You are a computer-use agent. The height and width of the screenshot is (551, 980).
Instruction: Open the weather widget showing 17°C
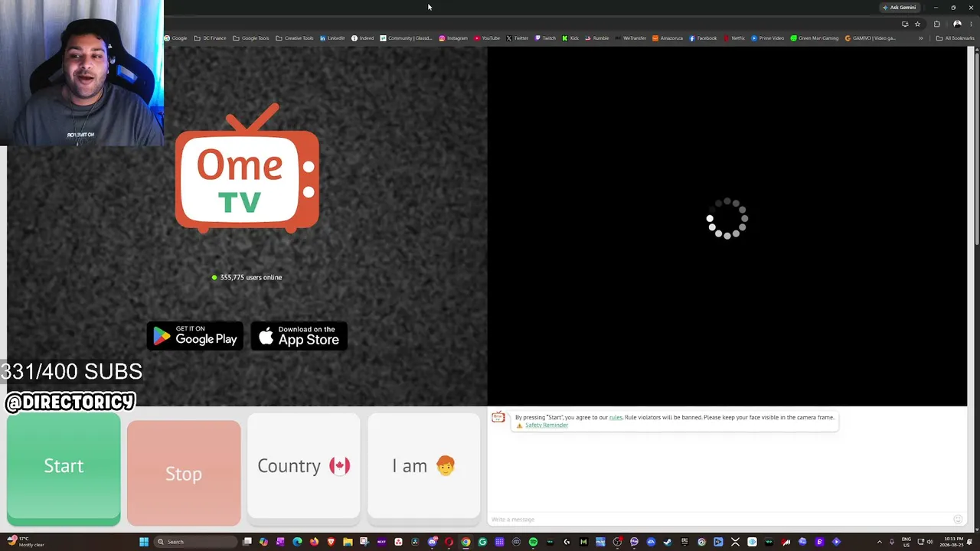[x=25, y=542]
